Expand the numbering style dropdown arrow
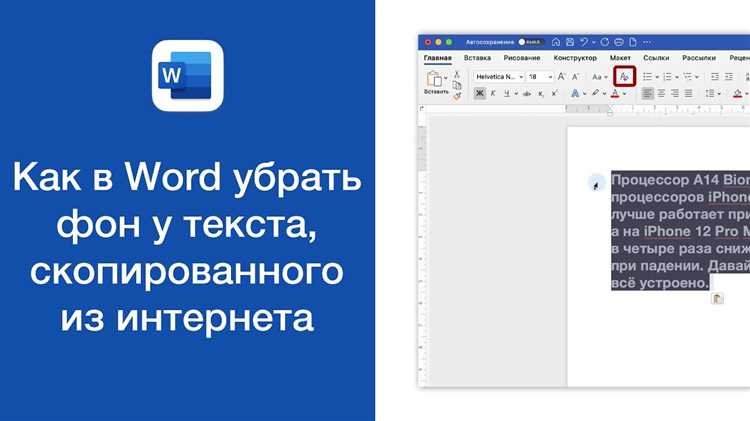750x421 pixels. coord(677,77)
